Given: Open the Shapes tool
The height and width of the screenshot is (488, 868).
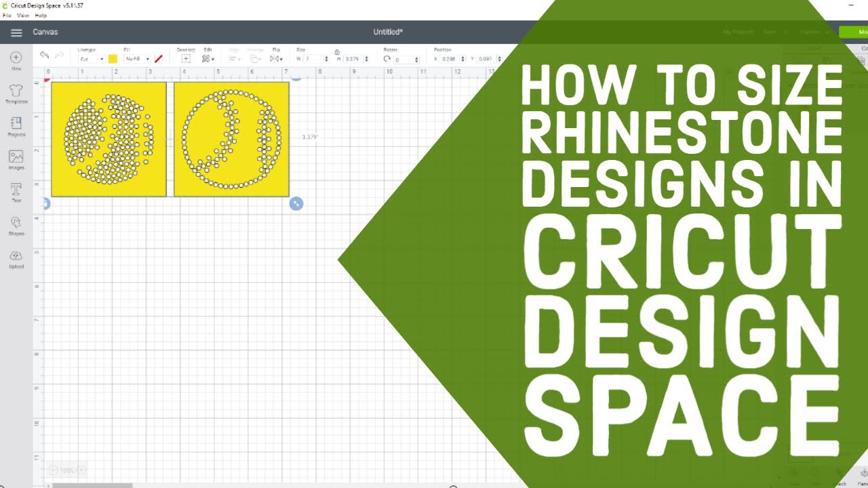Looking at the screenshot, I should 16,226.
